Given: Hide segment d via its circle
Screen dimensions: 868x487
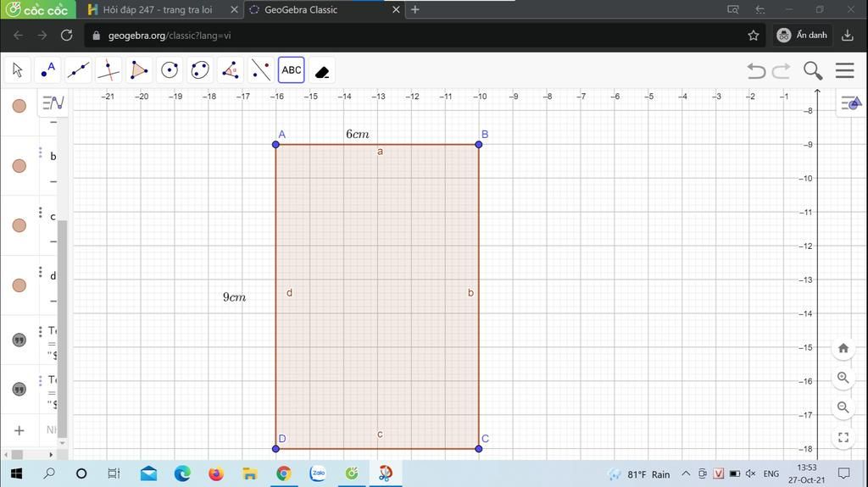Looking at the screenshot, I should (19, 285).
